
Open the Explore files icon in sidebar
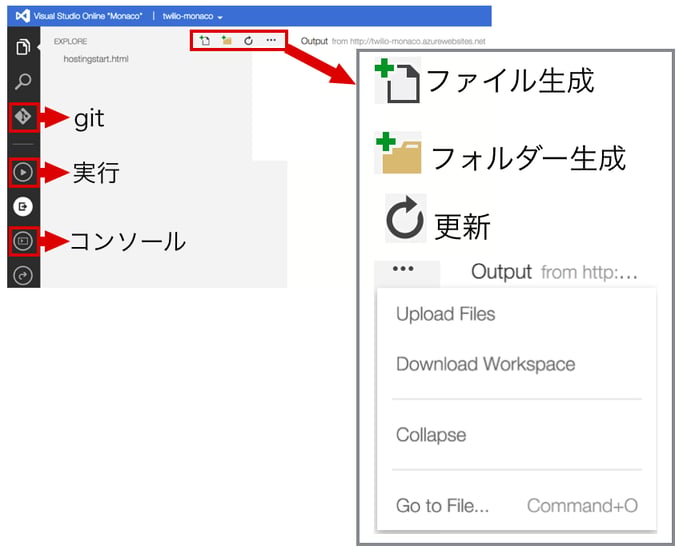coord(23,47)
